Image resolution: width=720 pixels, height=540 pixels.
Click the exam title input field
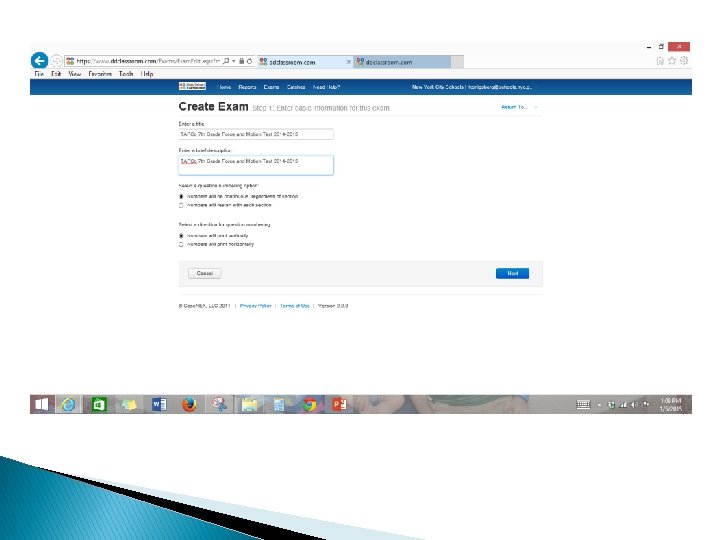[256, 134]
